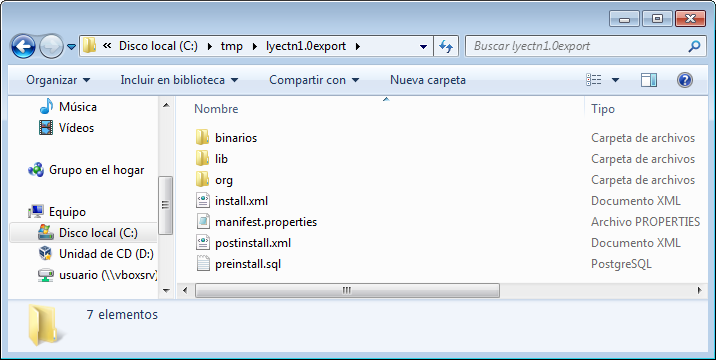The image size is (716, 361).
Task: Click the folder icon in address bar
Action: pyautogui.click(x=89, y=46)
